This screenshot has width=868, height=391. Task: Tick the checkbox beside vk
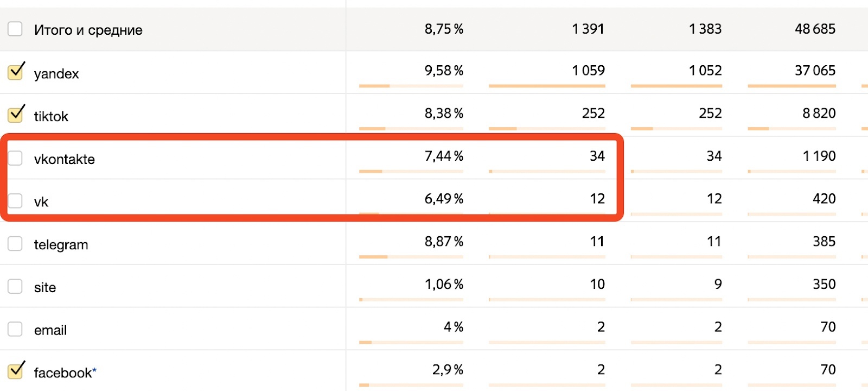(x=15, y=201)
